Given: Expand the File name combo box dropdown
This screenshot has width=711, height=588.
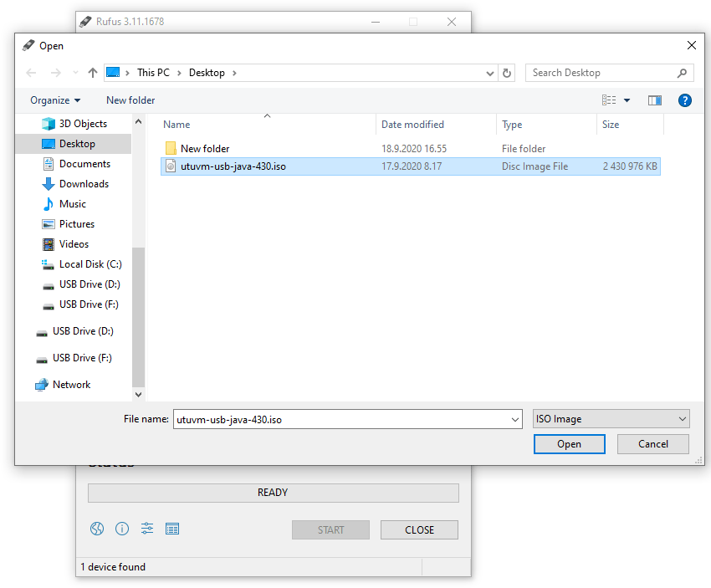Looking at the screenshot, I should pos(515,419).
